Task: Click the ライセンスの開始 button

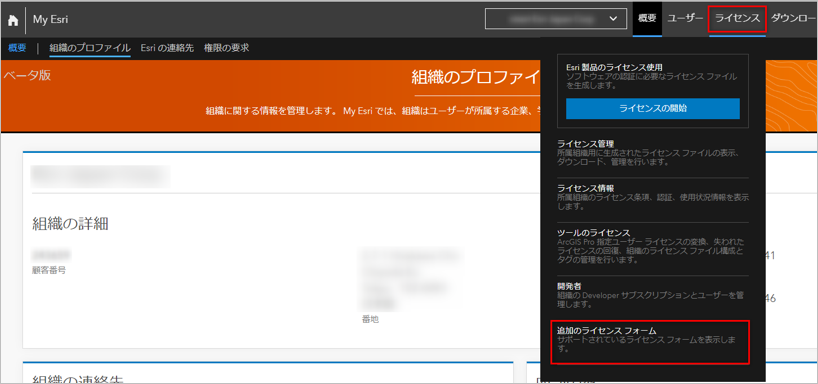Action: tap(653, 109)
